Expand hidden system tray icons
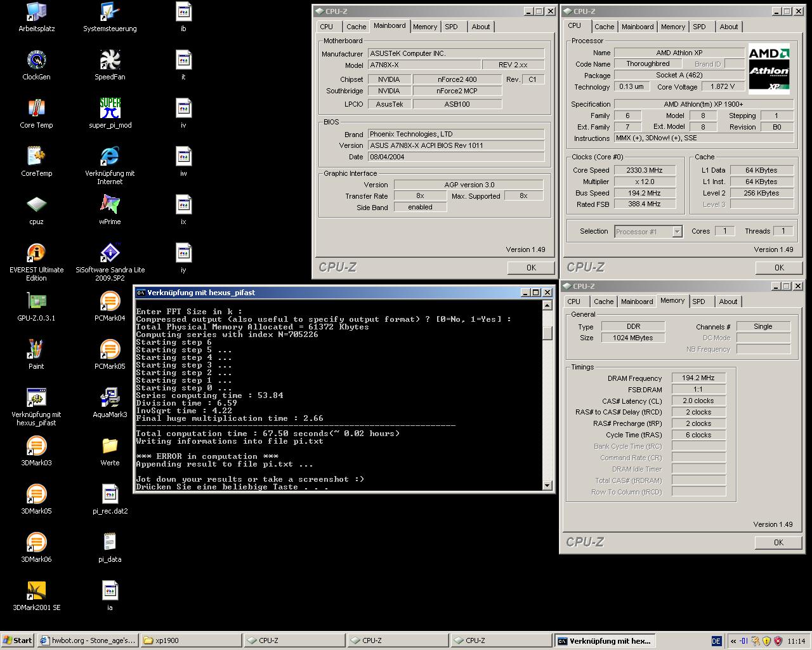 pyautogui.click(x=733, y=641)
